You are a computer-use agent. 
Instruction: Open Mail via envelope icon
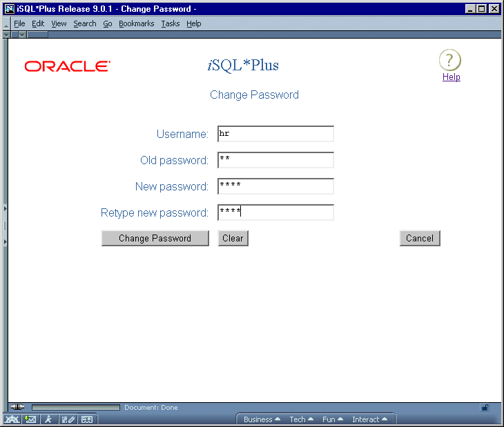30,419
